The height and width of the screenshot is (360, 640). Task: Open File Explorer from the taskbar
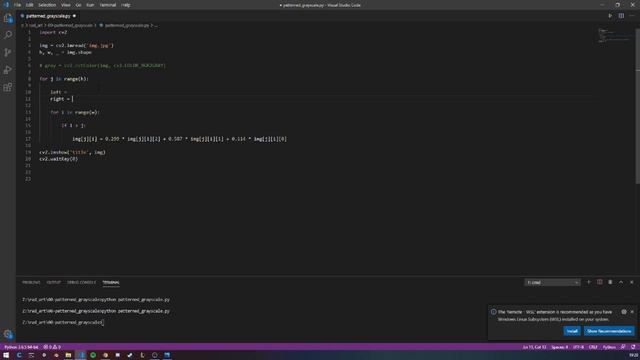point(68,355)
